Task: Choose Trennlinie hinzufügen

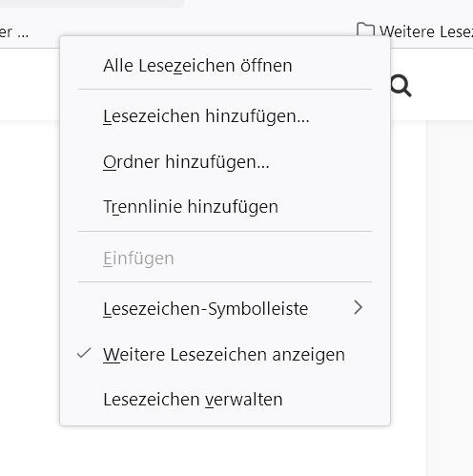Action: coord(225,207)
